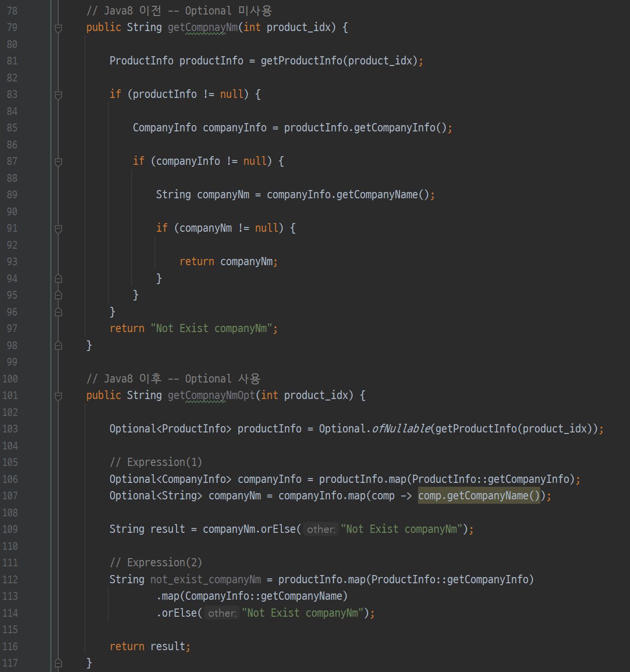The width and height of the screenshot is (630, 672).
Task: Click the unused variable not_exist_companyNm
Action: point(206,579)
